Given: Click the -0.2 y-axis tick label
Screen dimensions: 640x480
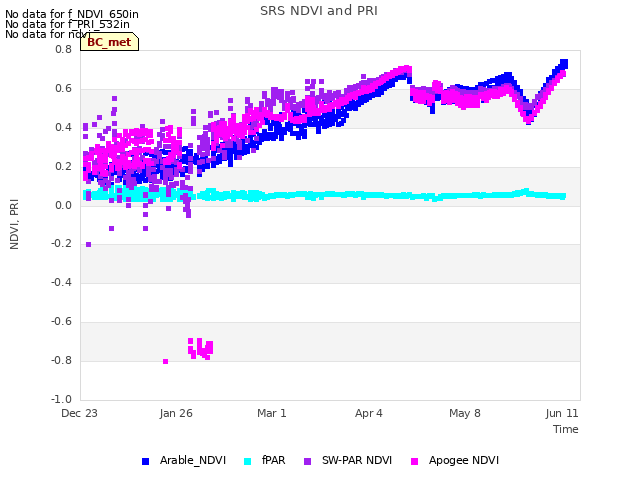Looking at the screenshot, I should coord(61,243).
